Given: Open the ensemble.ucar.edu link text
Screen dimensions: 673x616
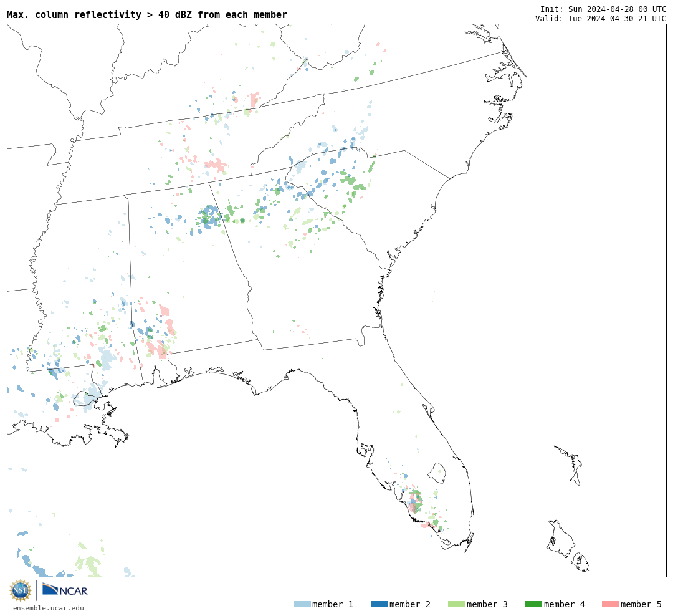Looking at the screenshot, I should [x=49, y=608].
